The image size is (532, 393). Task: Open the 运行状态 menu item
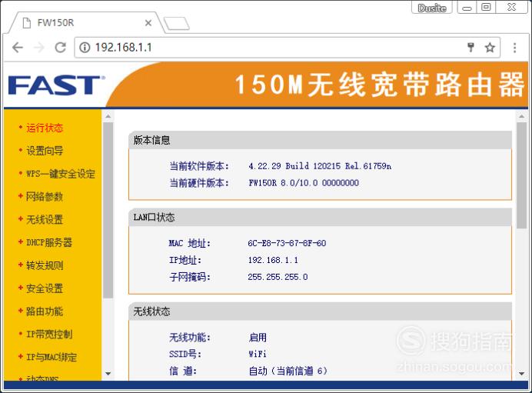click(x=45, y=128)
